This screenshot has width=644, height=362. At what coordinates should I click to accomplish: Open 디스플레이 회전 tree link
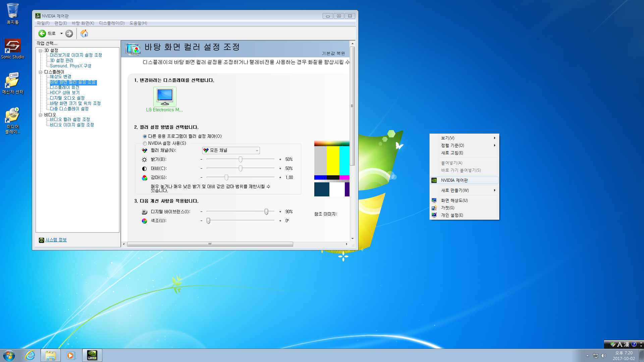pos(64,87)
